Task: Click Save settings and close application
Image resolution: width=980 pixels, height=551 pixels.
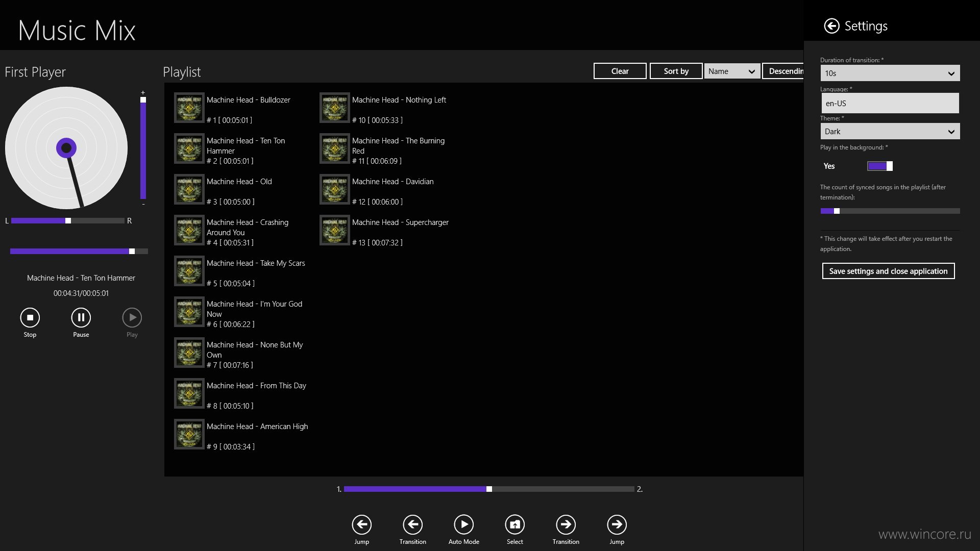Action: pyautogui.click(x=888, y=271)
